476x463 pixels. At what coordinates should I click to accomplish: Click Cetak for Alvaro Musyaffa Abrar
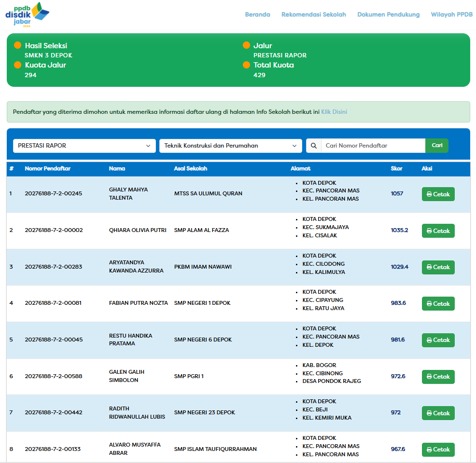click(438, 449)
